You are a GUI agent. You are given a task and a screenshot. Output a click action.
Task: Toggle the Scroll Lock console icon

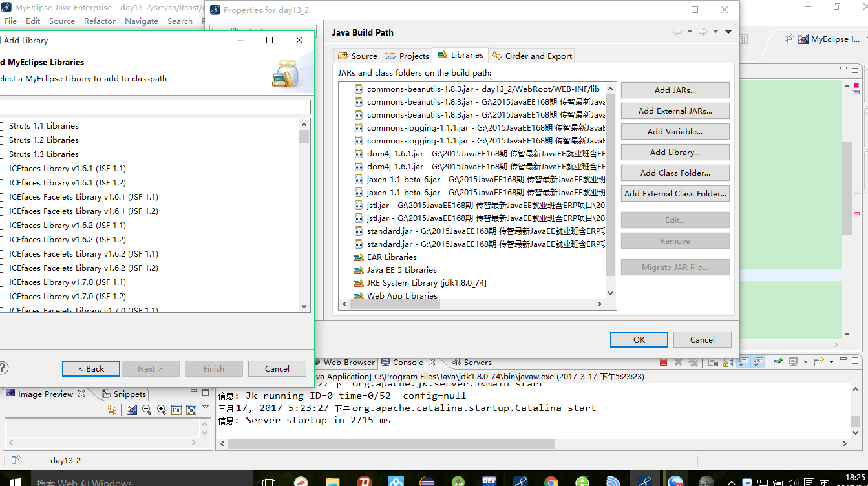728,363
